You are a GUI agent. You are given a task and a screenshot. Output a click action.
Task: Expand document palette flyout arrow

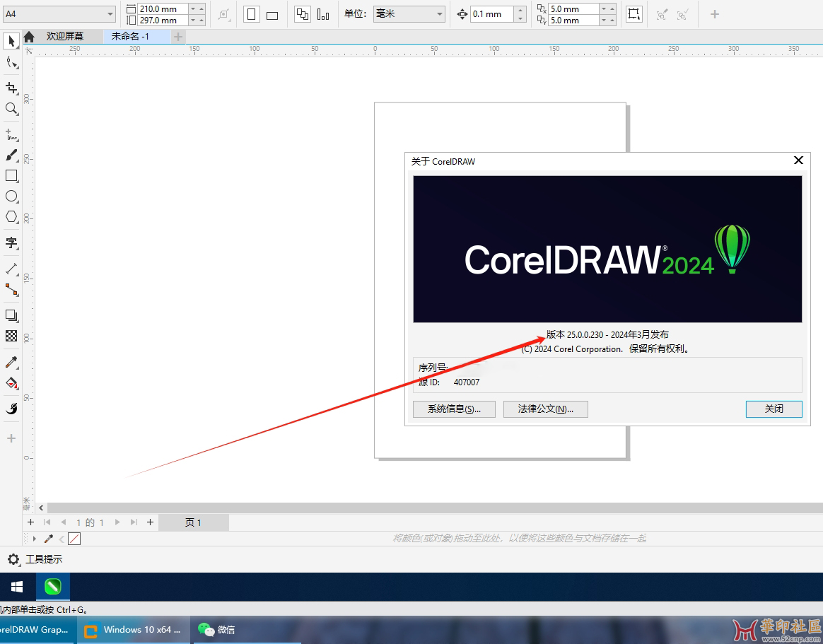click(34, 539)
